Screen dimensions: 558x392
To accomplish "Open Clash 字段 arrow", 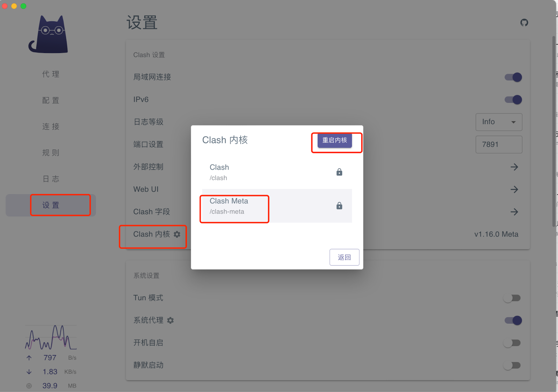I will (514, 212).
